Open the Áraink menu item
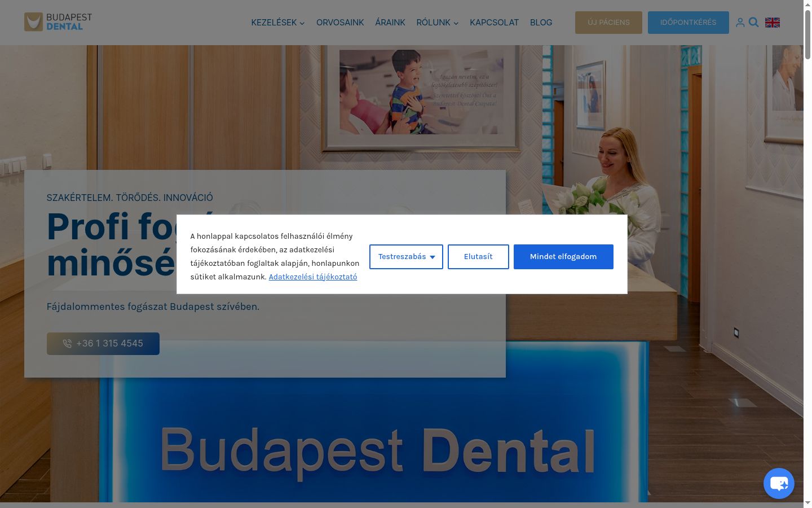This screenshot has height=508, width=812. point(390,23)
